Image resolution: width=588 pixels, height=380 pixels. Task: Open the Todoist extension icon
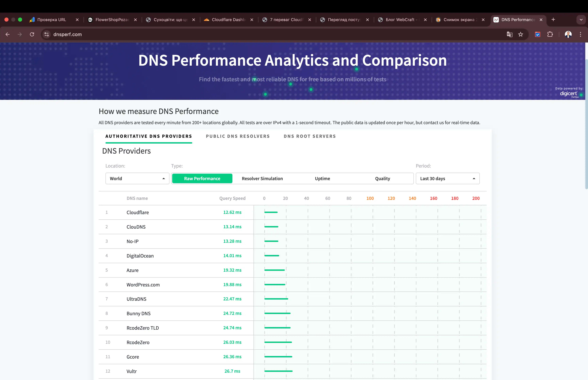tap(538, 34)
